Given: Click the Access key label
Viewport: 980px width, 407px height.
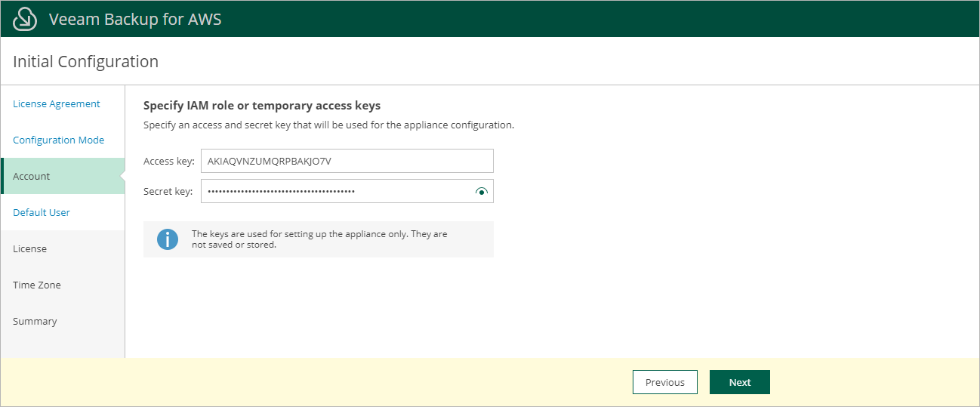Looking at the screenshot, I should click(x=169, y=161).
